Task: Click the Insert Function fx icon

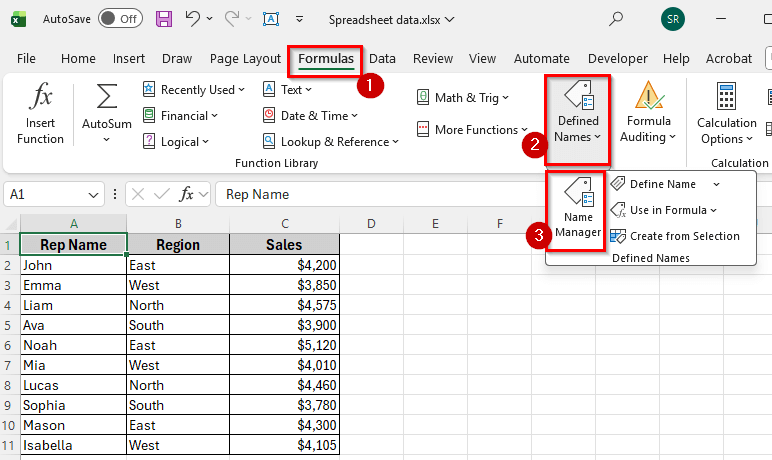Action: 40,96
